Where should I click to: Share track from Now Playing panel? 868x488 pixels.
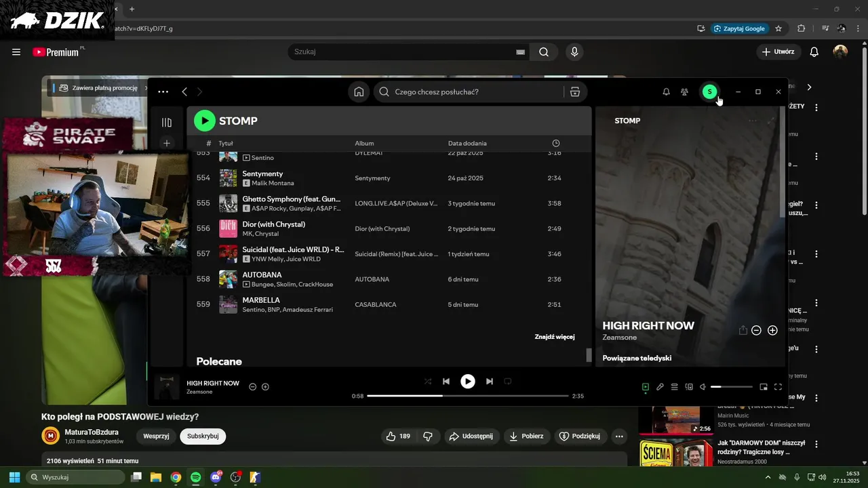(743, 330)
